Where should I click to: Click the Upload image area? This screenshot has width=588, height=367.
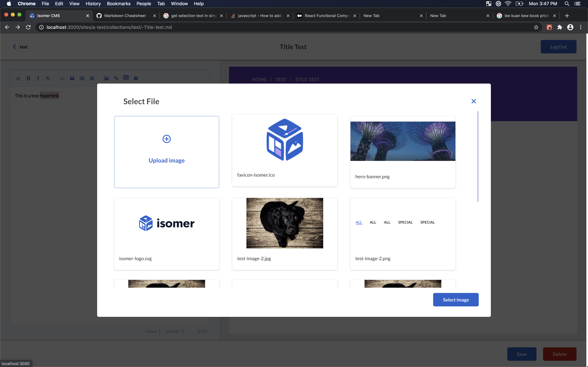[166, 152]
